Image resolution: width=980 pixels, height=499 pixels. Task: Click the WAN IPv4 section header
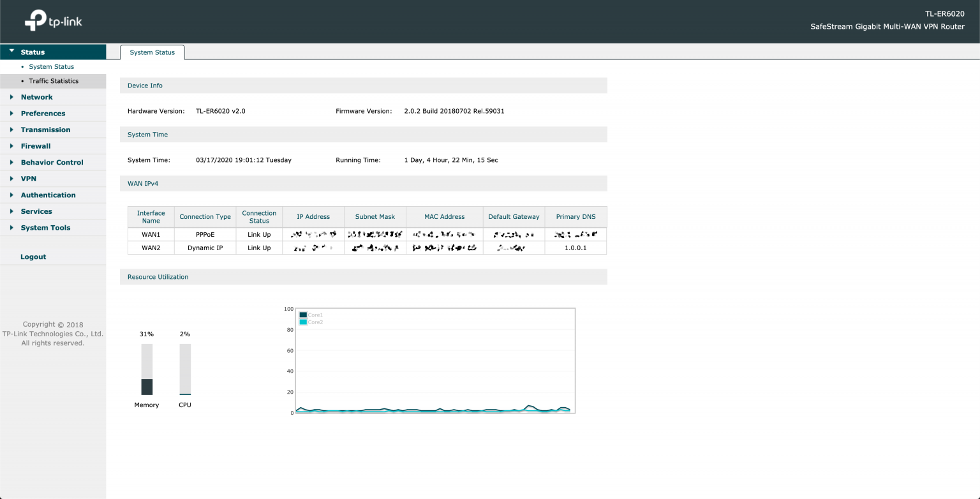(364, 183)
